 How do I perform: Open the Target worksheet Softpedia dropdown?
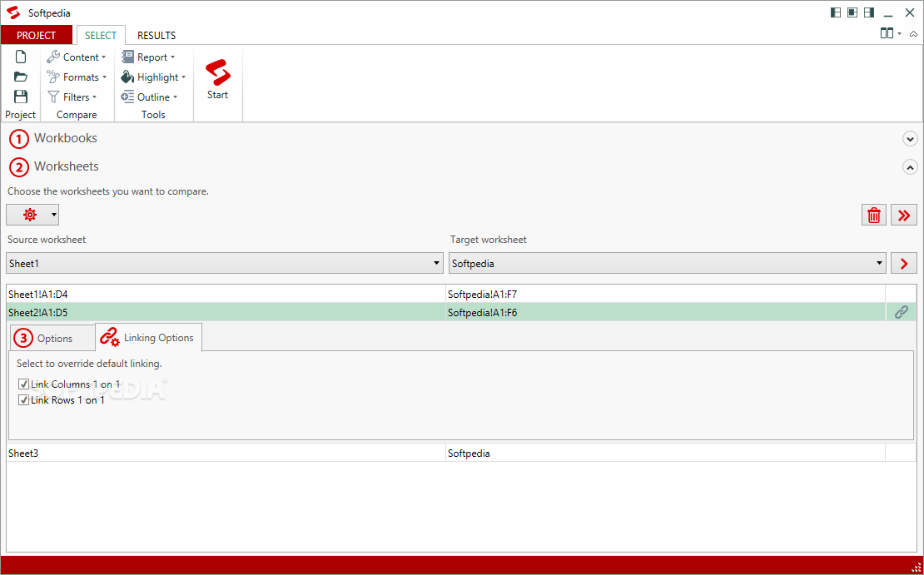pyautogui.click(x=667, y=263)
